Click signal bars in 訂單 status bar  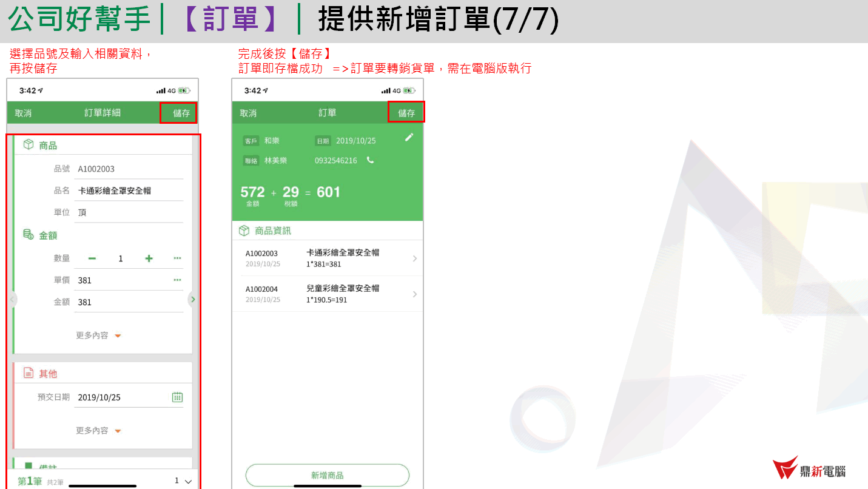[x=386, y=90]
